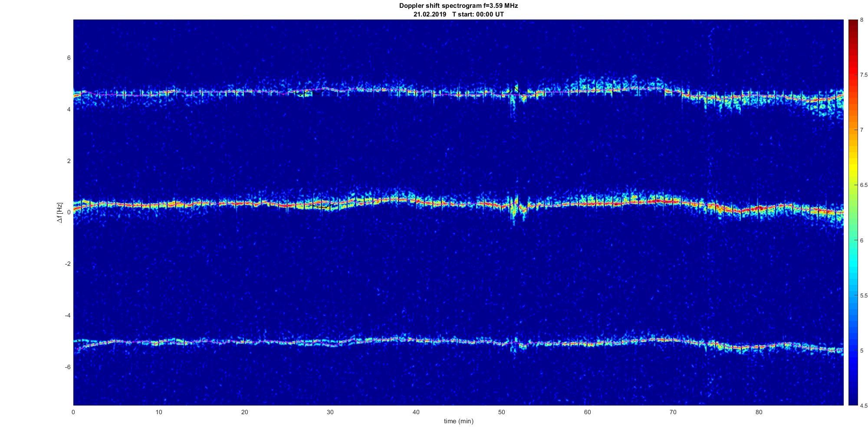This screenshot has width=868, height=435.
Task: Click the y-axis tick label '2'
Action: [69, 161]
